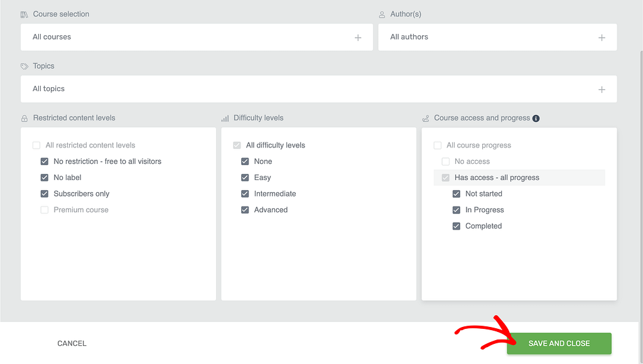Select the Has access - all progress row
Screen dimensions: 643x364
[x=519, y=178]
